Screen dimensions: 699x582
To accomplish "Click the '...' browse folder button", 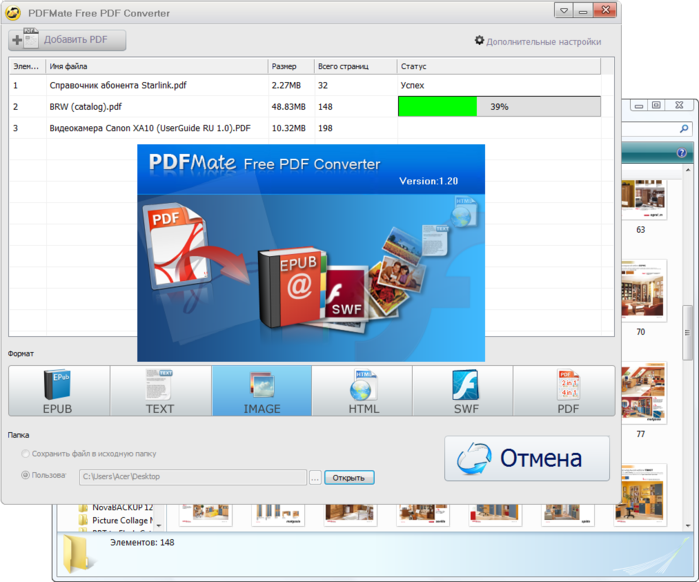I will (x=315, y=478).
